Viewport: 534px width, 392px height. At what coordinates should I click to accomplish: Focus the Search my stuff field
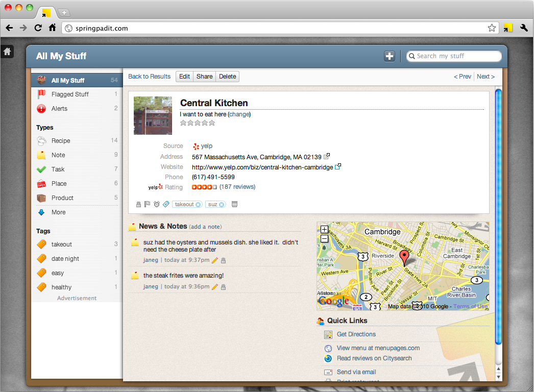[x=454, y=56]
